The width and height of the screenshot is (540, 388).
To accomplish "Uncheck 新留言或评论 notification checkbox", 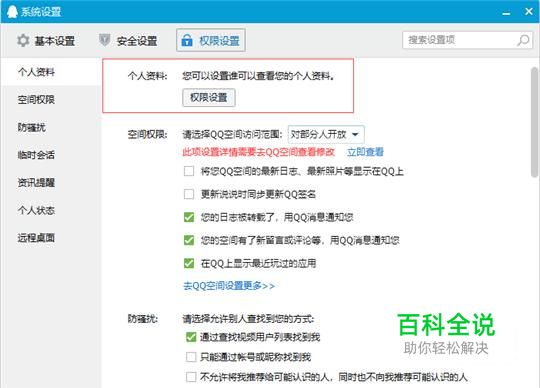I will point(189,240).
